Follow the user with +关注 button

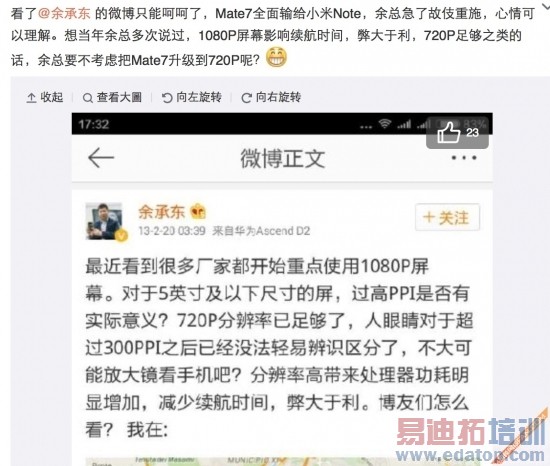[447, 217]
